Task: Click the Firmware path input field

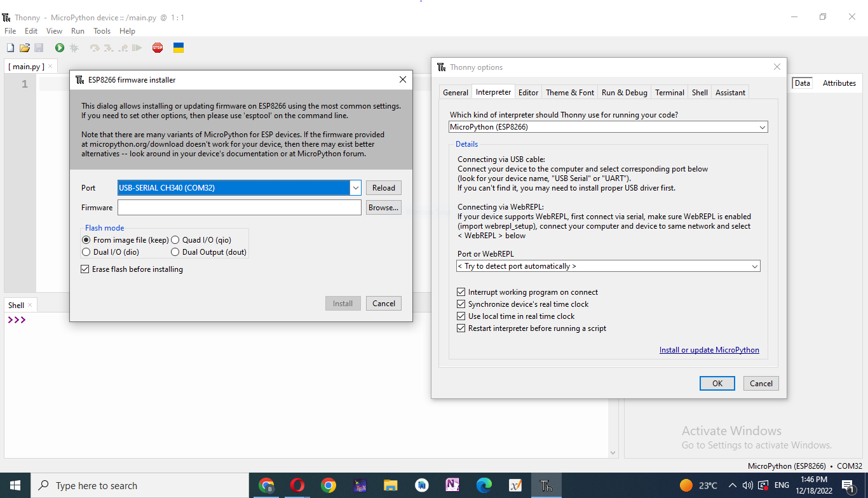Action: pos(240,207)
